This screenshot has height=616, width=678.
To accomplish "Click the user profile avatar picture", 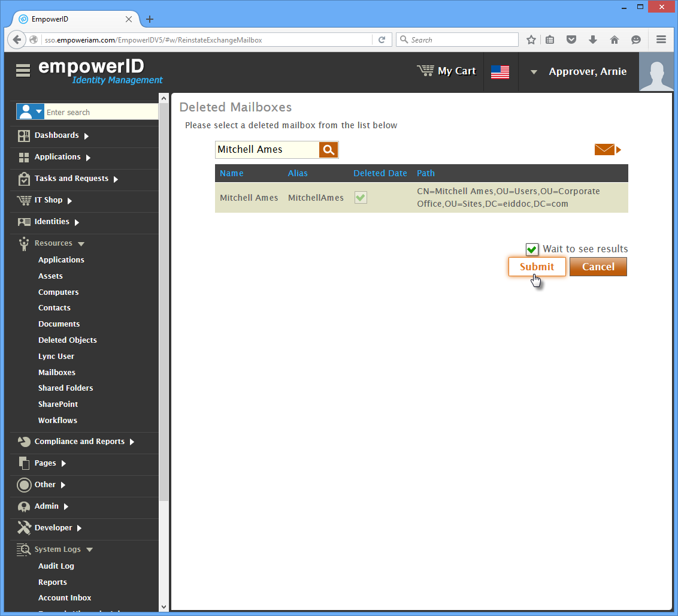I will tap(656, 72).
